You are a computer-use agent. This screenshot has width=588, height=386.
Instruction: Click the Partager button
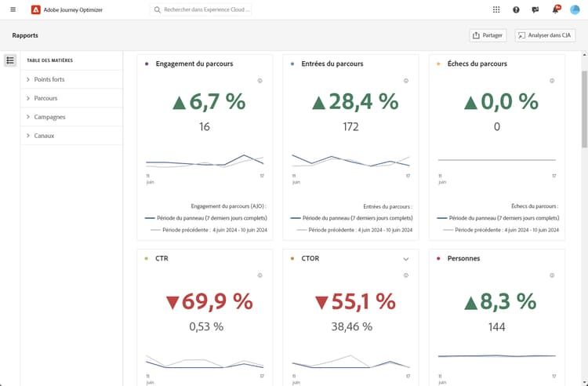point(488,35)
